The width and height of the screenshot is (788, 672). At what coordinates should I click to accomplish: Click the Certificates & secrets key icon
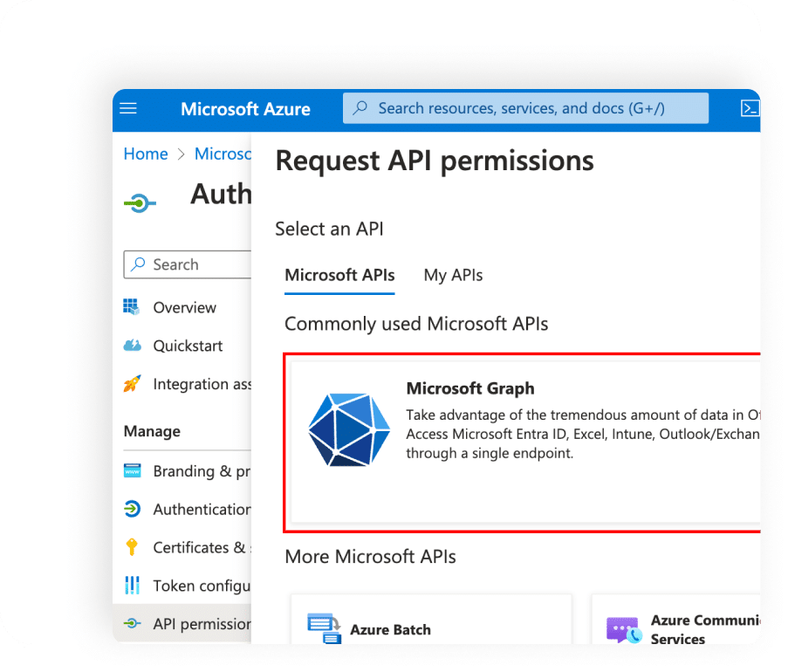click(x=132, y=547)
